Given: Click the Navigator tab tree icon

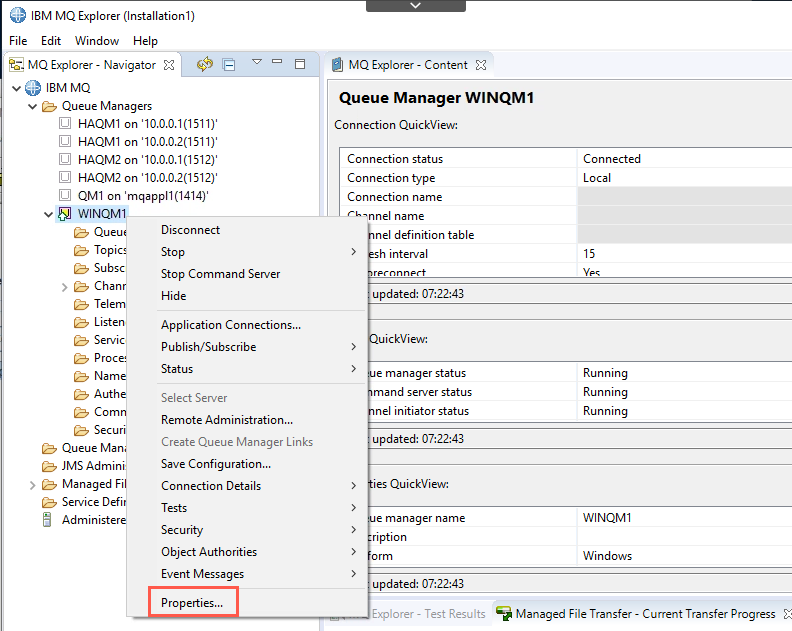Looking at the screenshot, I should pyautogui.click(x=16, y=65).
